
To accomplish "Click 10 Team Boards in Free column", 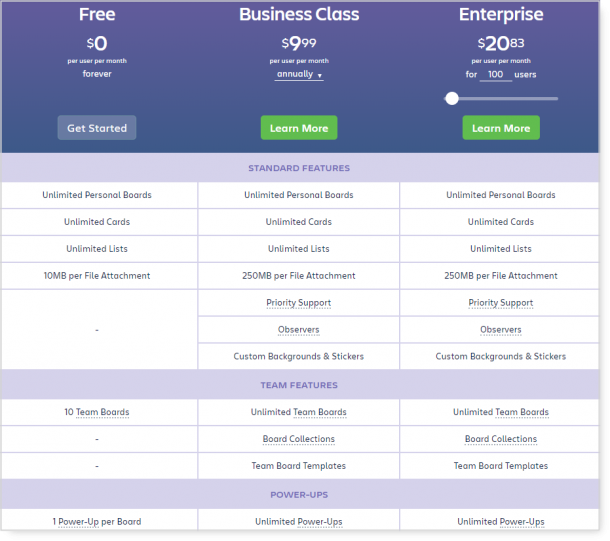I will [x=97, y=412].
